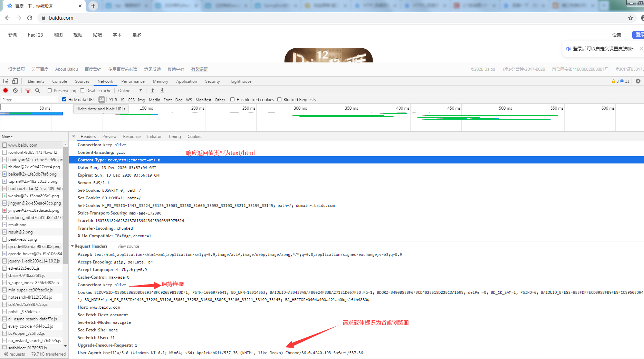Uncheck Hide data URLs
This screenshot has width=644, height=359.
pyautogui.click(x=64, y=99)
